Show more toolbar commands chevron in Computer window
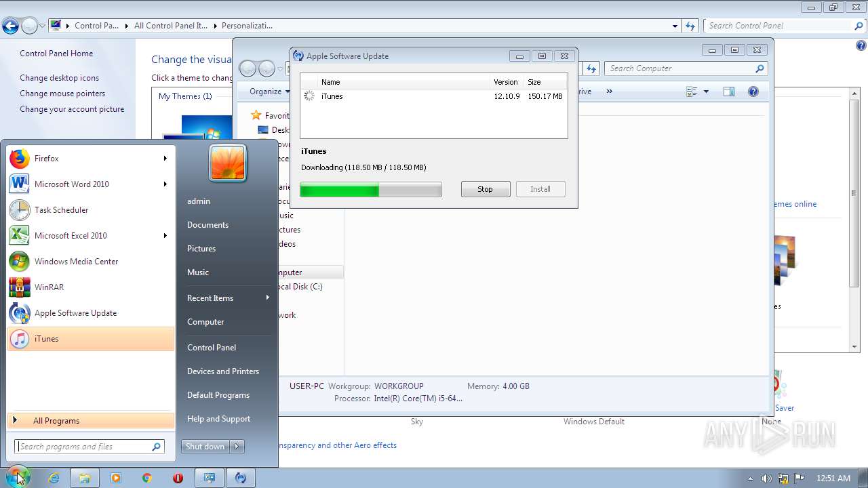This screenshot has width=868, height=488. coord(609,91)
